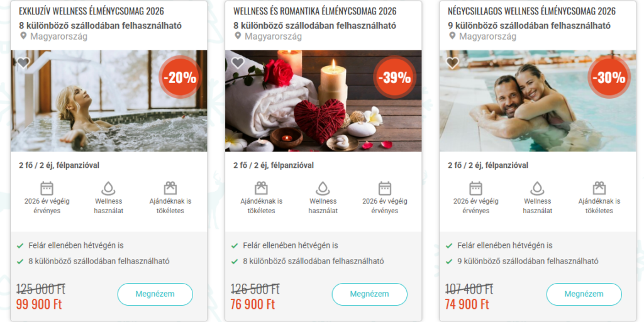Click the gift icon in Exkluzív Wellness card
The height and width of the screenshot is (322, 644).
pos(170,188)
